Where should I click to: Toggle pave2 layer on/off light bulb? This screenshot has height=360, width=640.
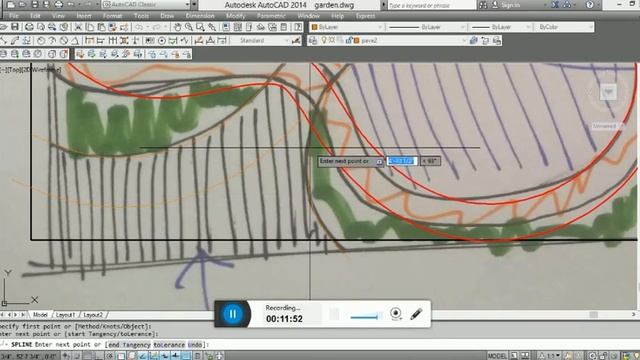pos(324,40)
